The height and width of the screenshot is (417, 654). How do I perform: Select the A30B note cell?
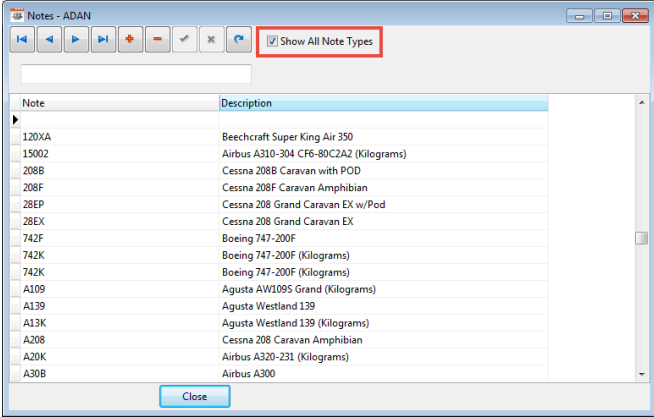click(x=120, y=374)
